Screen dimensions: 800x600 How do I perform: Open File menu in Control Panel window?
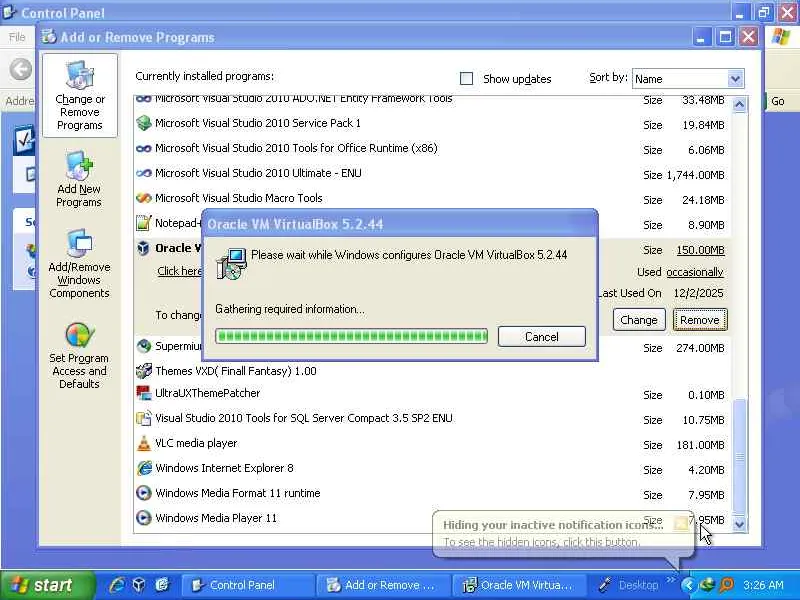click(17, 37)
